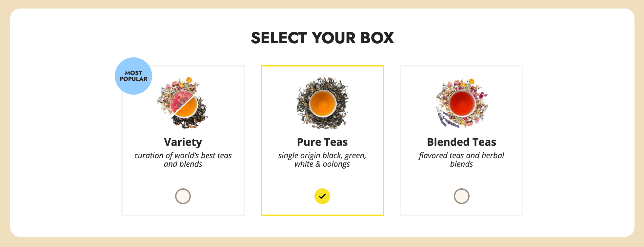The height and width of the screenshot is (247, 644).
Task: Click the Select Your Box heading
Action: (322, 38)
